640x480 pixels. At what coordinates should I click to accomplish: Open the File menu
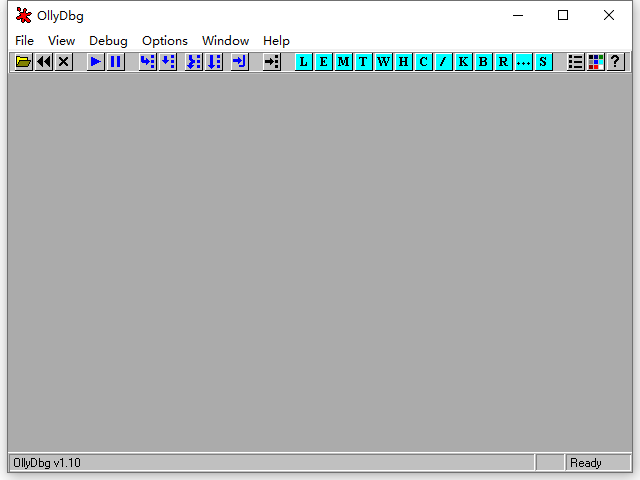click(24, 41)
